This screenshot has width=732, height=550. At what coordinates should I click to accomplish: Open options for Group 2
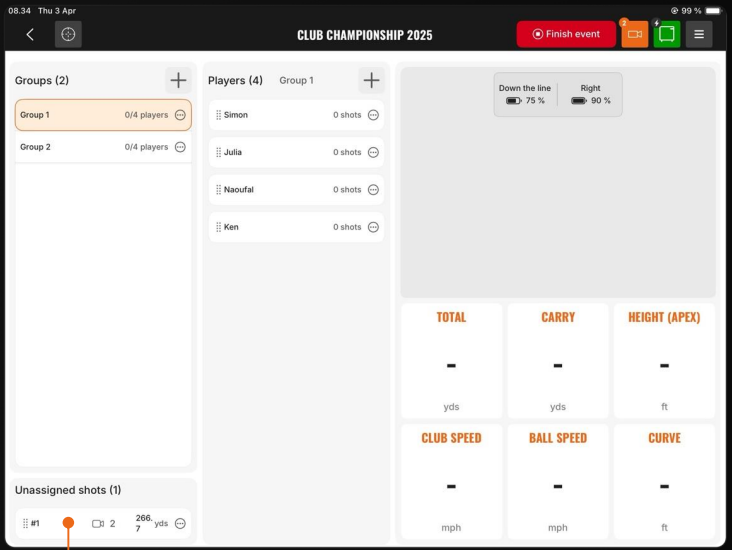(x=180, y=147)
